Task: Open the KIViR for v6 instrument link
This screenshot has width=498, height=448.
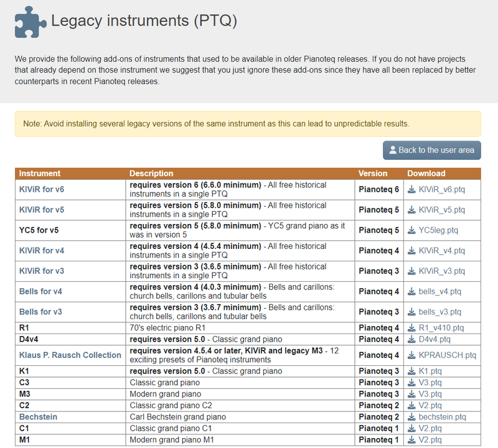Action: click(x=42, y=190)
